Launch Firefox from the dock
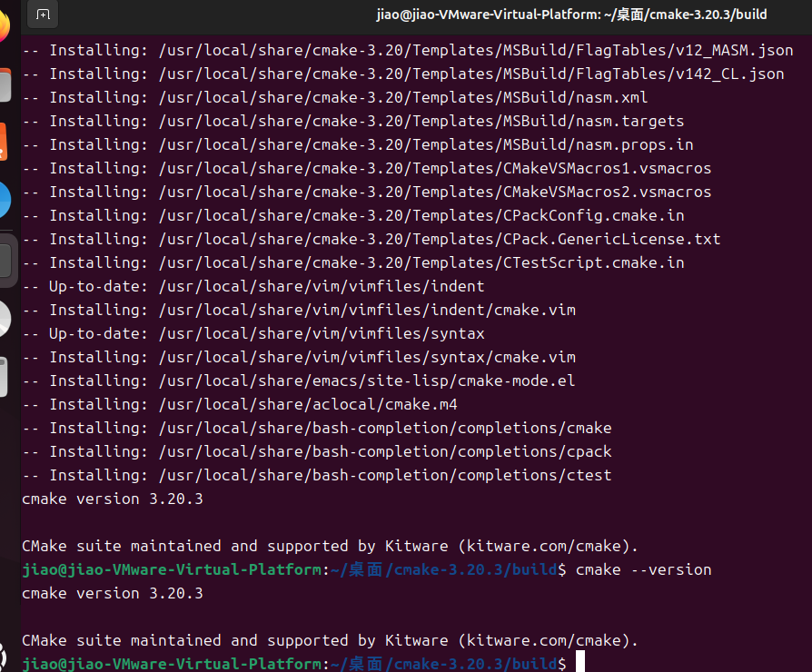Screen dimensions: 812x672 coord(4,27)
